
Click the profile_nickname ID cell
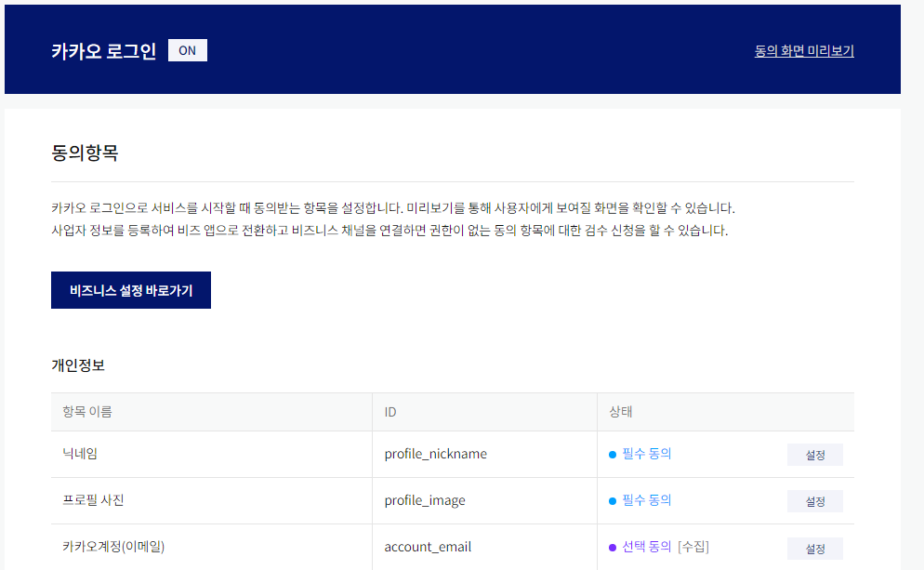coord(484,454)
